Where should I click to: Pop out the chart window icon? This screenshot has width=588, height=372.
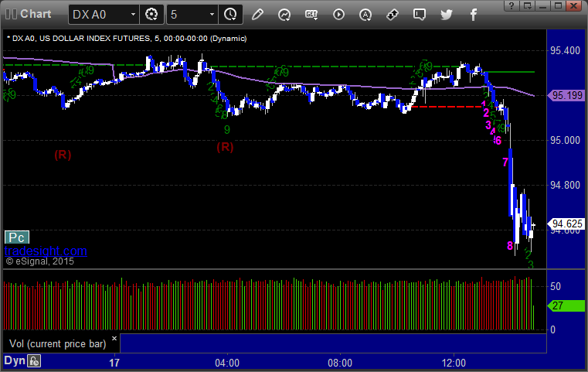point(527,5)
